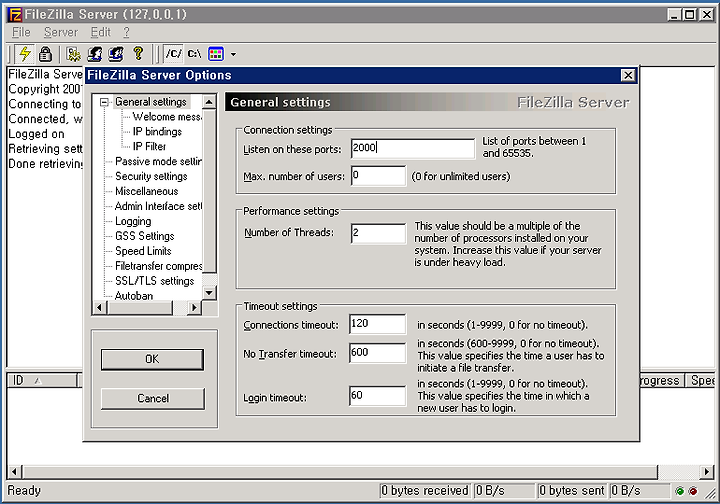This screenshot has width=720, height=504.
Task: Click the options tree scroll right arrow
Action: pos(195,308)
